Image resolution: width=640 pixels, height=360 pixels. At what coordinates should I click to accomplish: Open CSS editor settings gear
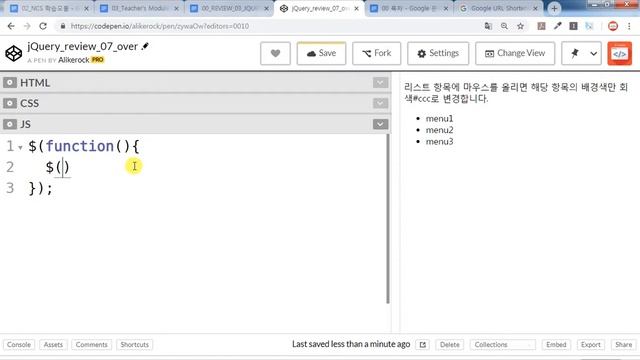[10, 103]
